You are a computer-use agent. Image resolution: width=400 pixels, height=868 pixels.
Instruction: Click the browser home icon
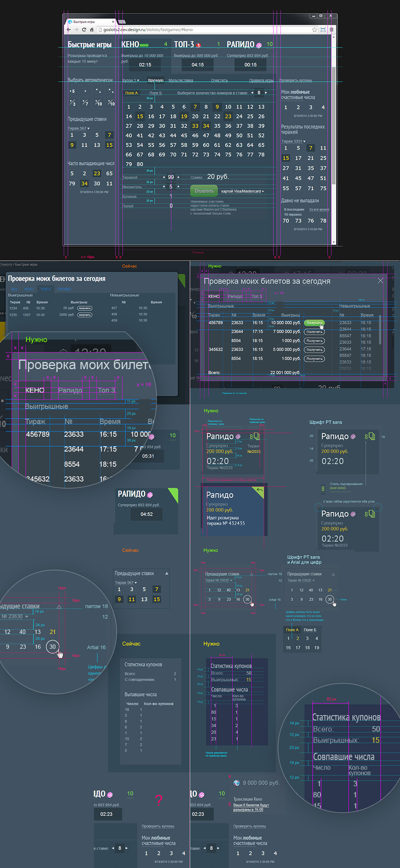(92, 30)
